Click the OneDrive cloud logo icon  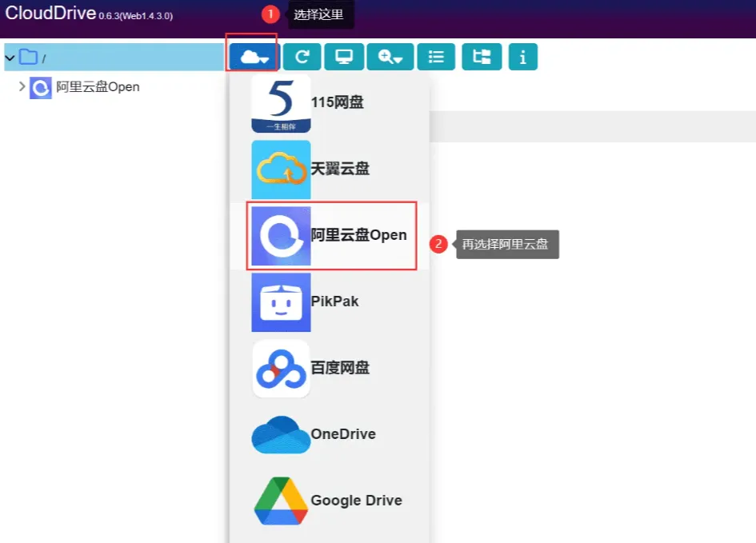coord(281,434)
